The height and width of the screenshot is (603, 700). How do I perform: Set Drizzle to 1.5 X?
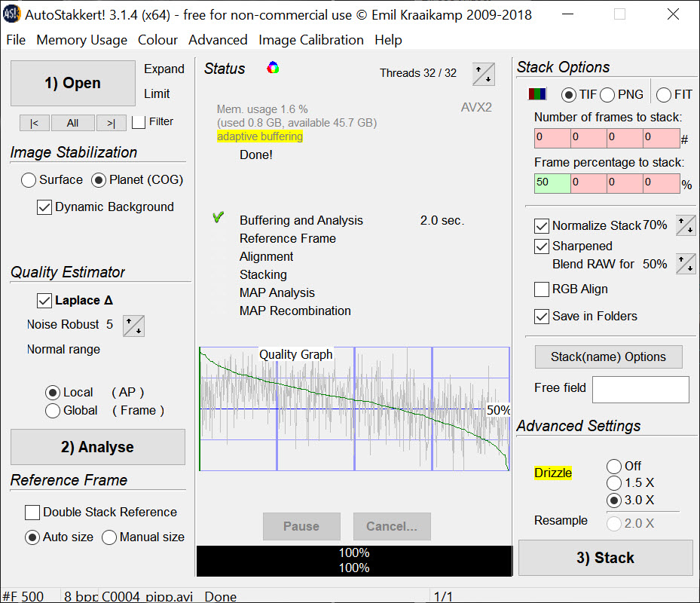coord(614,483)
